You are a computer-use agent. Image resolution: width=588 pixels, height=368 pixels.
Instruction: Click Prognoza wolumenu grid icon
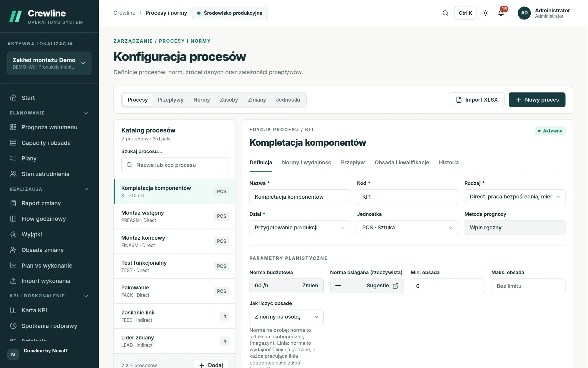pyautogui.click(x=13, y=127)
